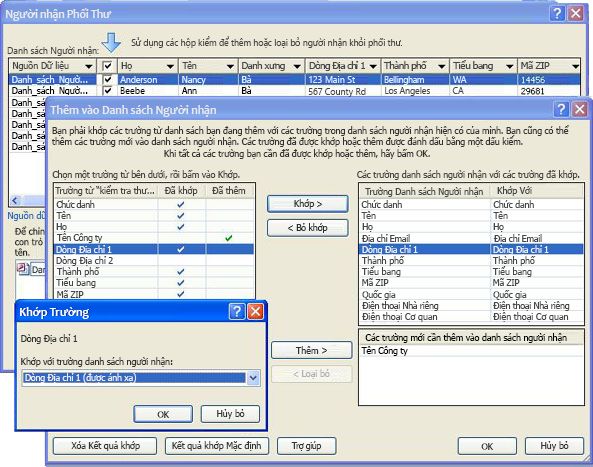Click Trường Danh sách Người nhận column header
Viewport: 593px width, 467px height.
[x=424, y=191]
